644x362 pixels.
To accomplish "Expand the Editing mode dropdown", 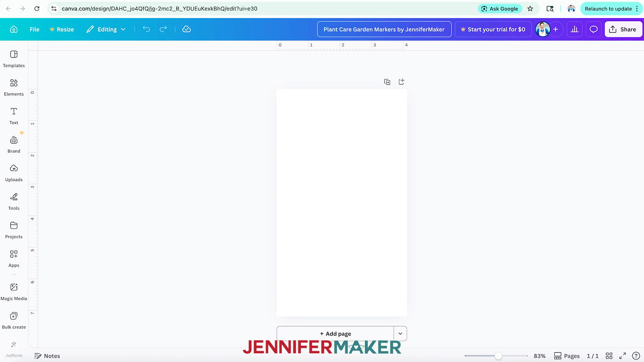I will (106, 29).
